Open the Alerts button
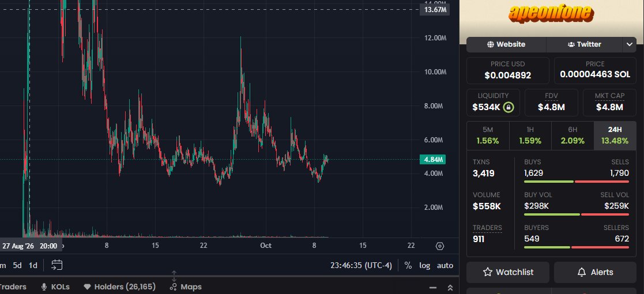644x294 pixels. click(595, 272)
